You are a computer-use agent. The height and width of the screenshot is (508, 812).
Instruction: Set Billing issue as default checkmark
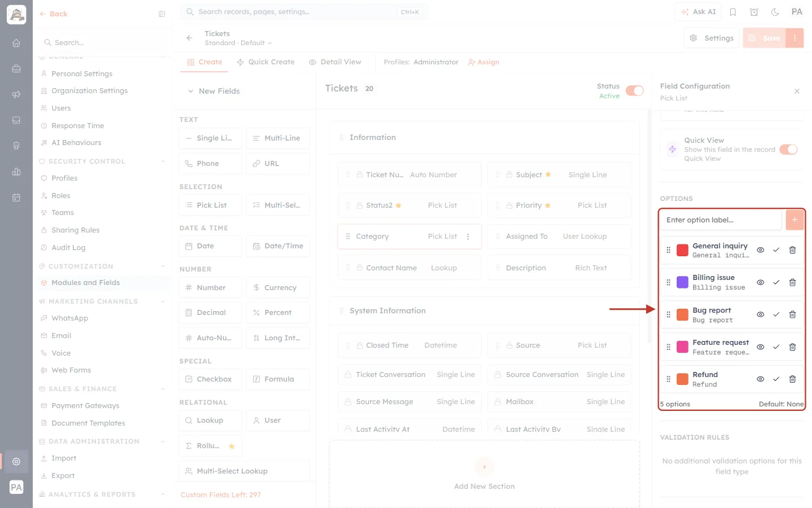tap(776, 282)
